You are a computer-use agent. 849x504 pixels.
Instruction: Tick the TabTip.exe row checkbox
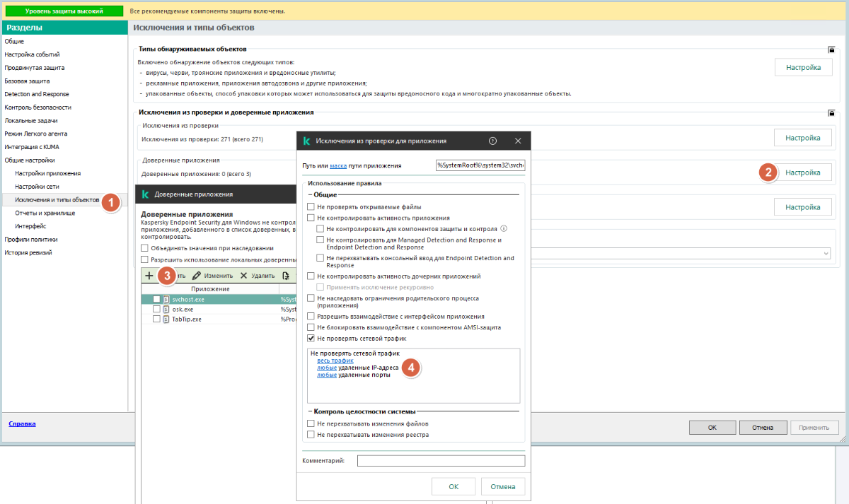(x=156, y=319)
